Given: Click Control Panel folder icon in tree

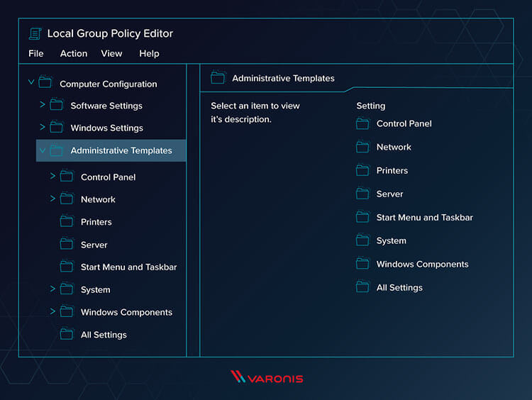Looking at the screenshot, I should tap(67, 176).
